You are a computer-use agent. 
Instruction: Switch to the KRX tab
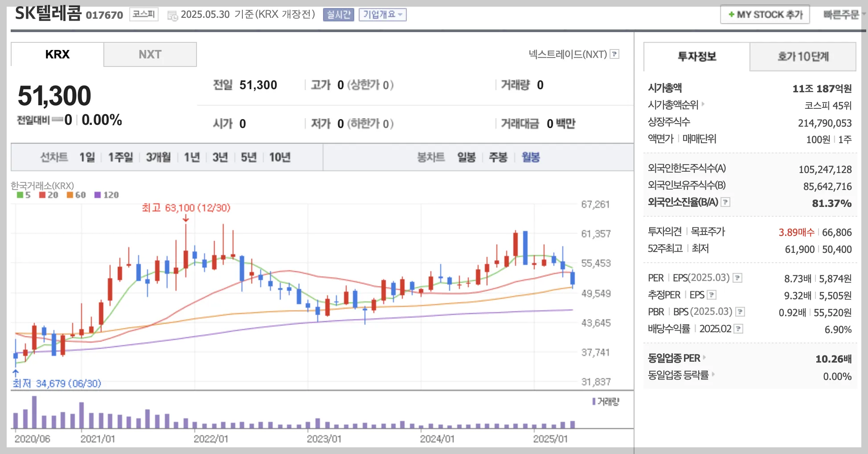point(57,54)
